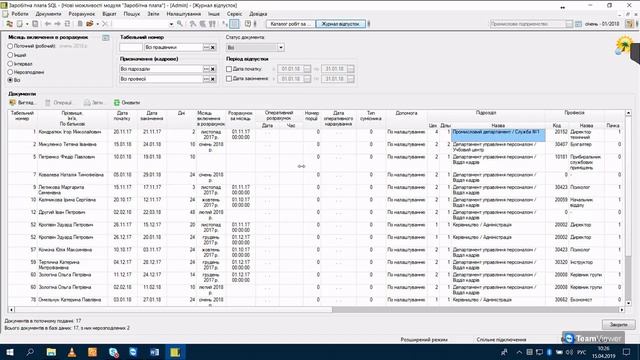This screenshot has width=640, height=360.
Task: Open the Пошук menu
Action: [131, 14]
